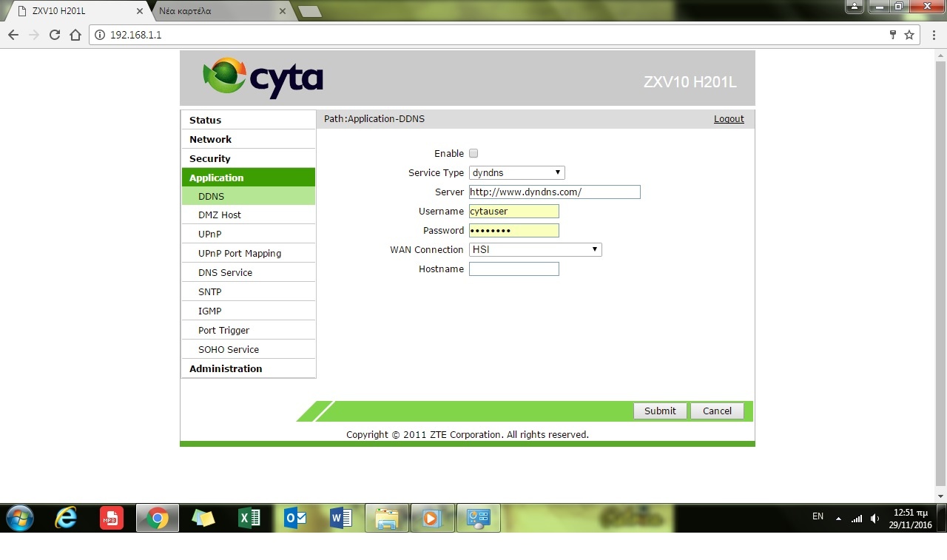The image size is (947, 560).
Task: Expand the Service Type dropdown
Action: click(516, 173)
